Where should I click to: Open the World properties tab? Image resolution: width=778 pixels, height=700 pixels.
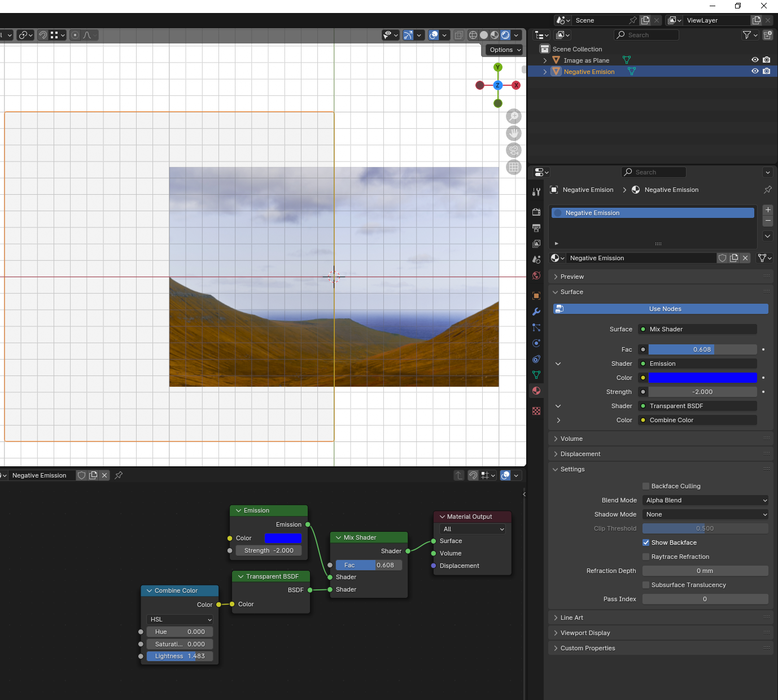tap(536, 275)
